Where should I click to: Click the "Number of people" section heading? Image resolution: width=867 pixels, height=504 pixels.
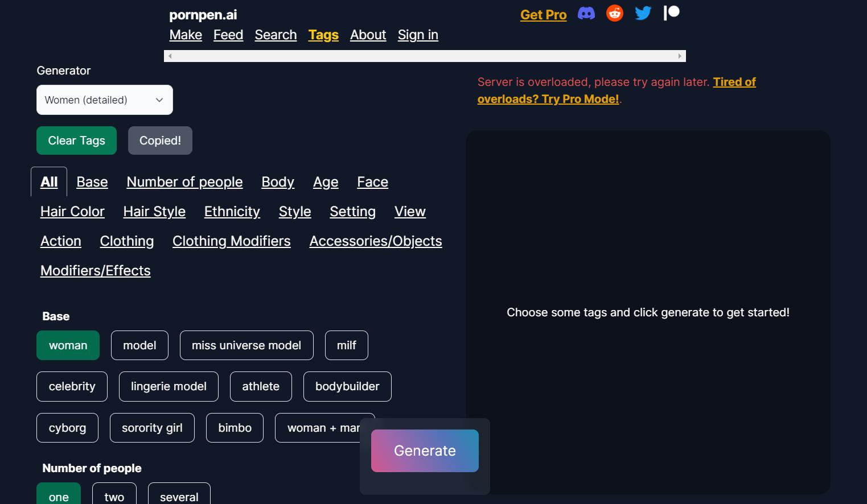point(92,468)
